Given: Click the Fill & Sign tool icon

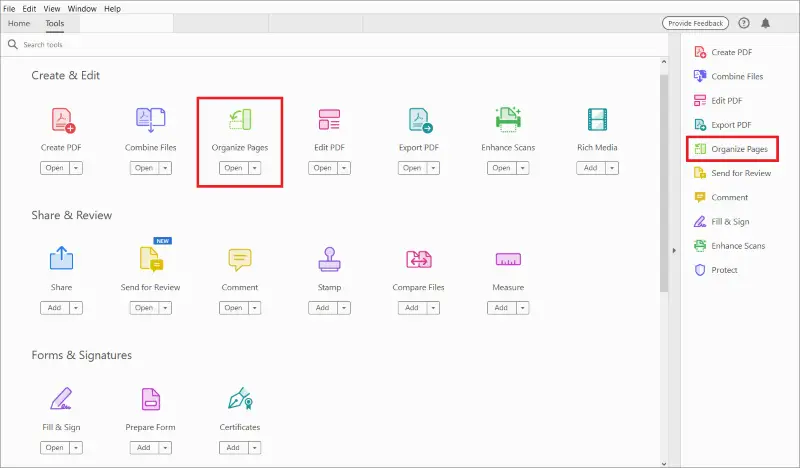Looking at the screenshot, I should [x=61, y=399].
